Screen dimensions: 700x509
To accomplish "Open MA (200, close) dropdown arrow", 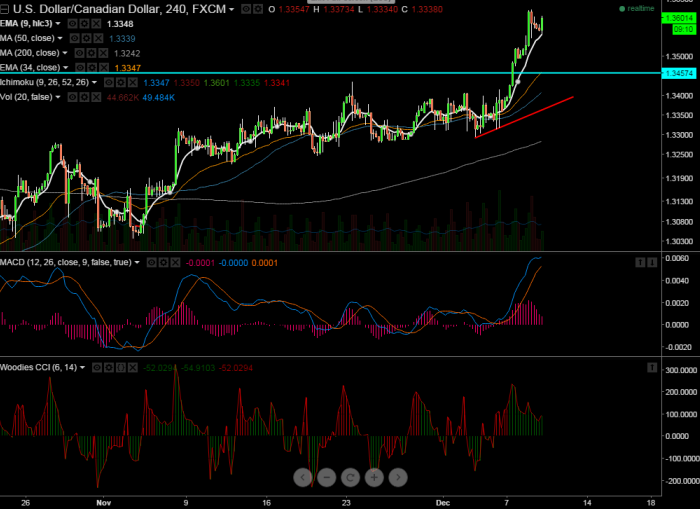I will point(65,53).
